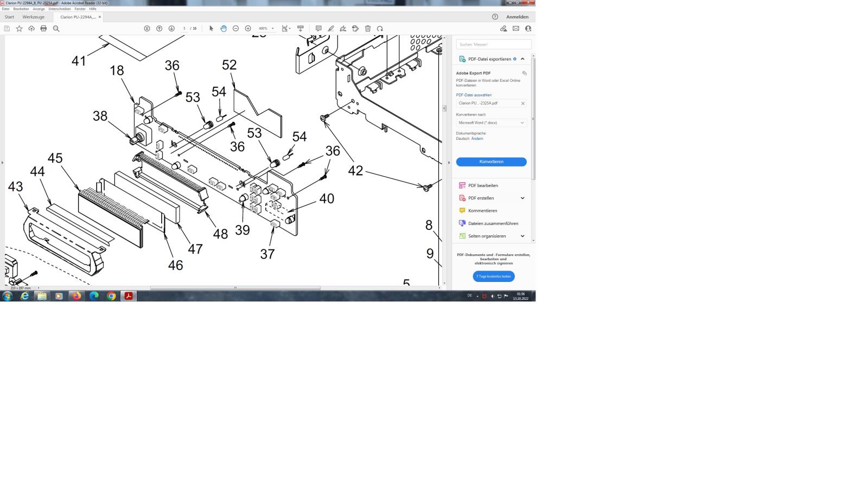Click the cloud upload icon
The image size is (868, 488).
31,28
